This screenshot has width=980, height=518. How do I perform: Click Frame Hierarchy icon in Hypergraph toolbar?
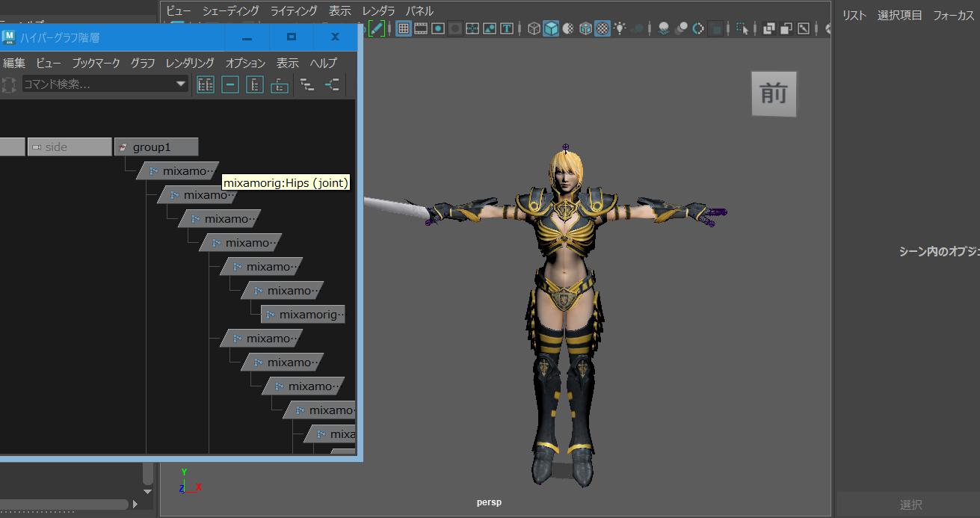coord(255,84)
